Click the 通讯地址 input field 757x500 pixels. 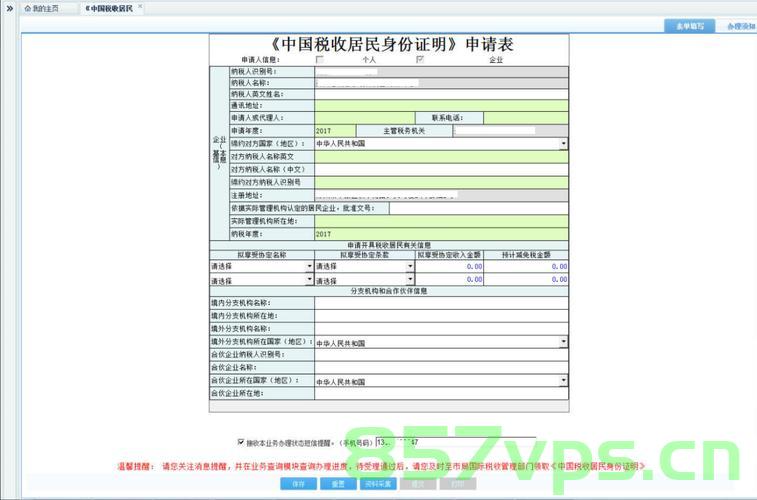pyautogui.click(x=441, y=106)
